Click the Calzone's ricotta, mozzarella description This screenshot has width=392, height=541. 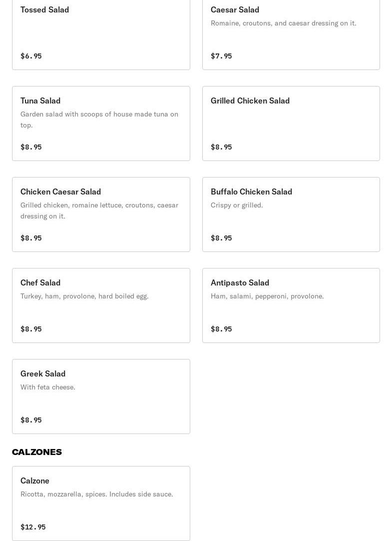97,494
